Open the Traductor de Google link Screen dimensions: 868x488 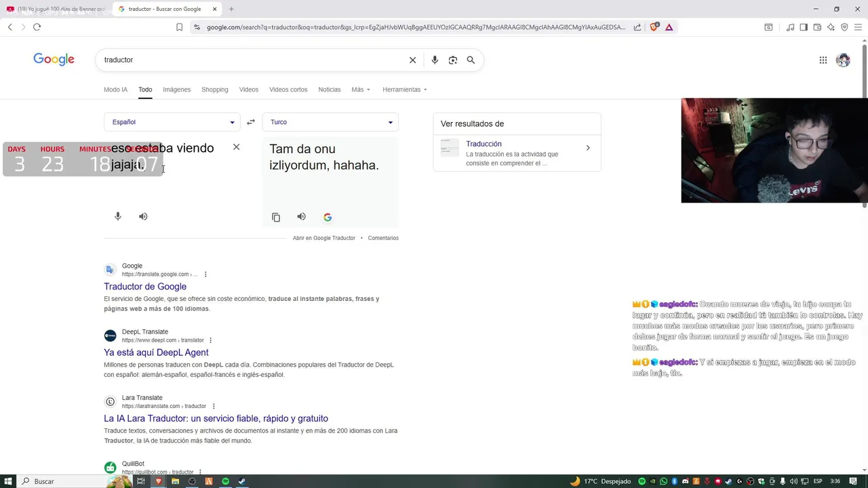[145, 287]
